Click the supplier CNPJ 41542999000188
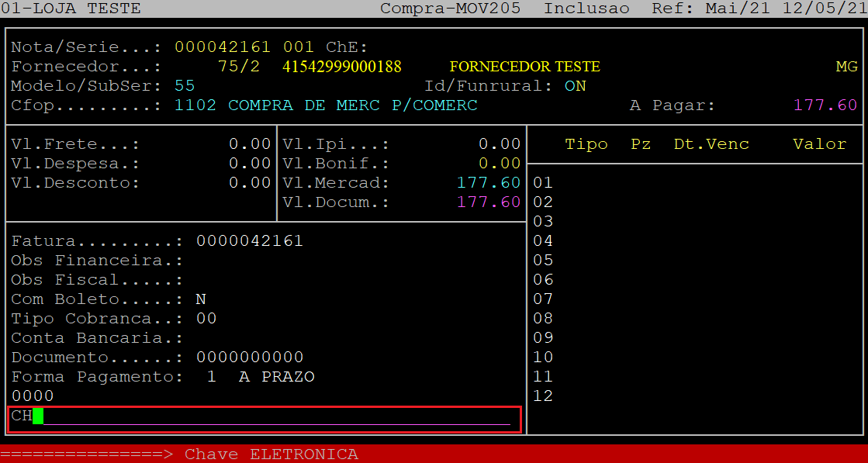 342,67
